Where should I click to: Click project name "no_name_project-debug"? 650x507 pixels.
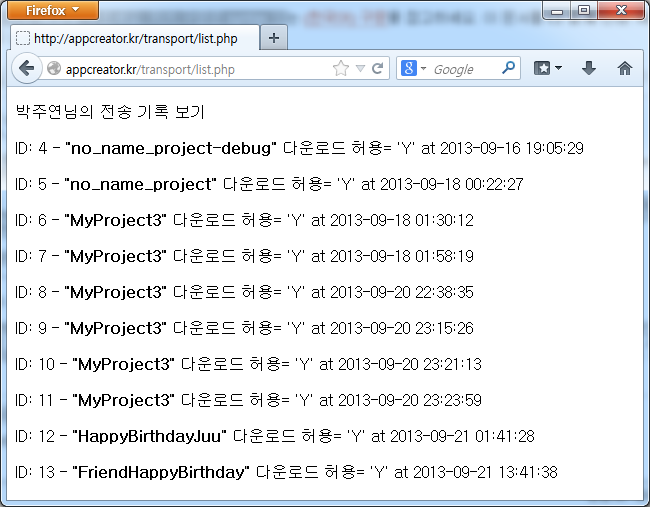(171, 148)
